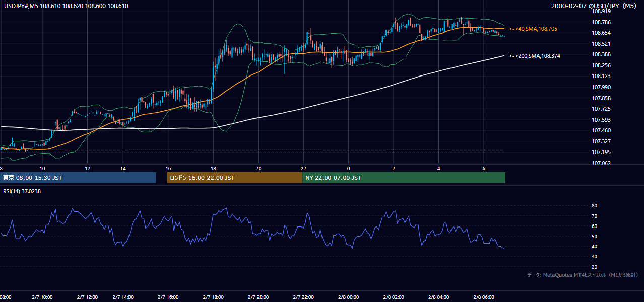Click the NY 22:00-07:00 JST session bar

pyautogui.click(x=404, y=178)
